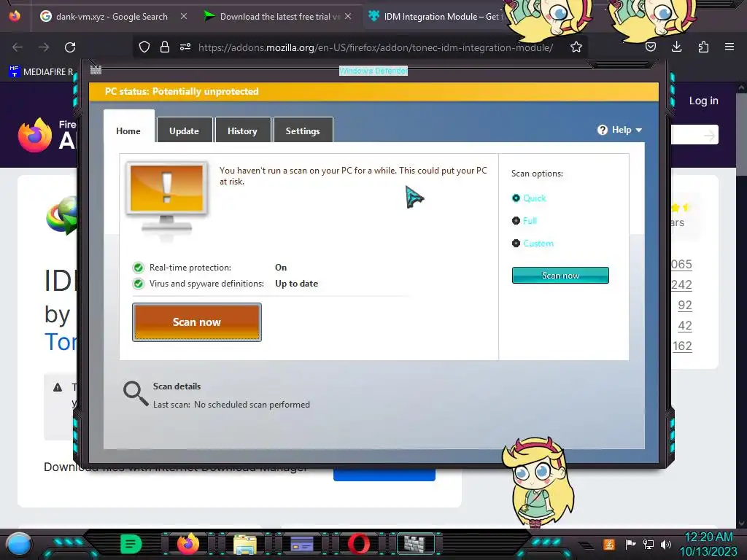747x560 pixels.
Task: Click the Start orb on the taskbar
Action: [x=19, y=544]
